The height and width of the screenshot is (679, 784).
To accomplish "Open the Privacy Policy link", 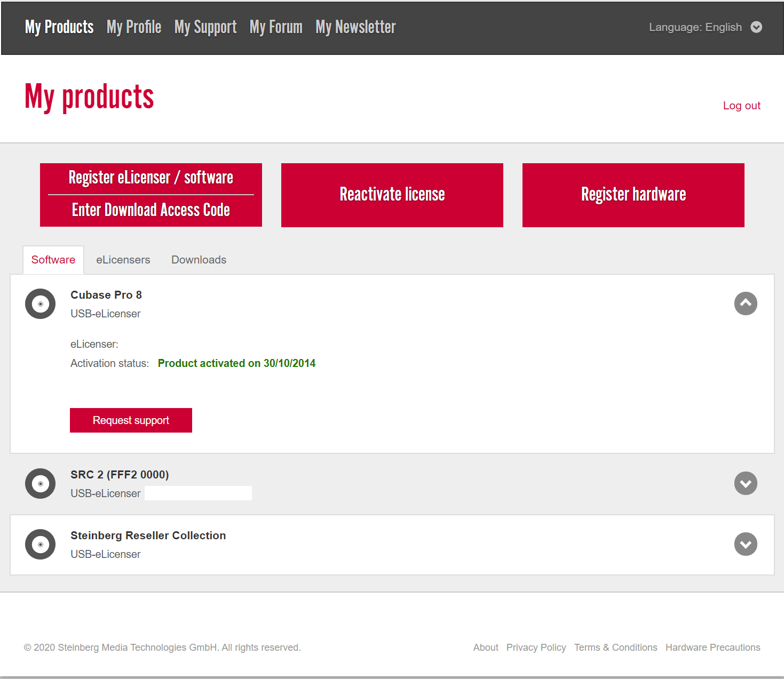I will pos(536,648).
